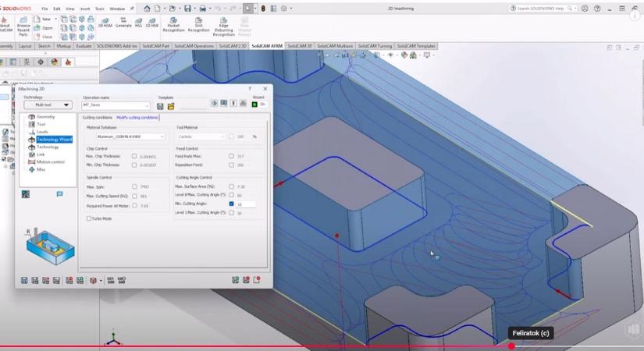
Task: Click the DimXpert crosshair manager tab icon
Action: 41,62
